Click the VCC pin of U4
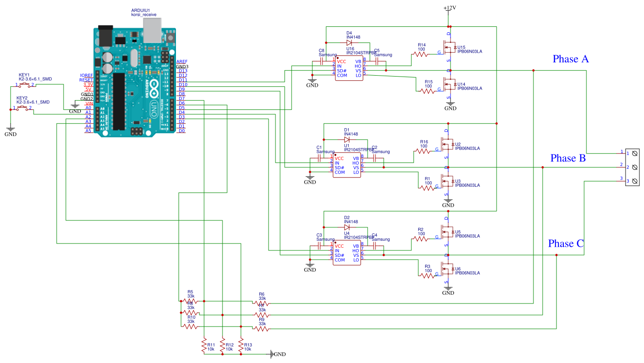This screenshot has width=644, height=363. [340, 246]
